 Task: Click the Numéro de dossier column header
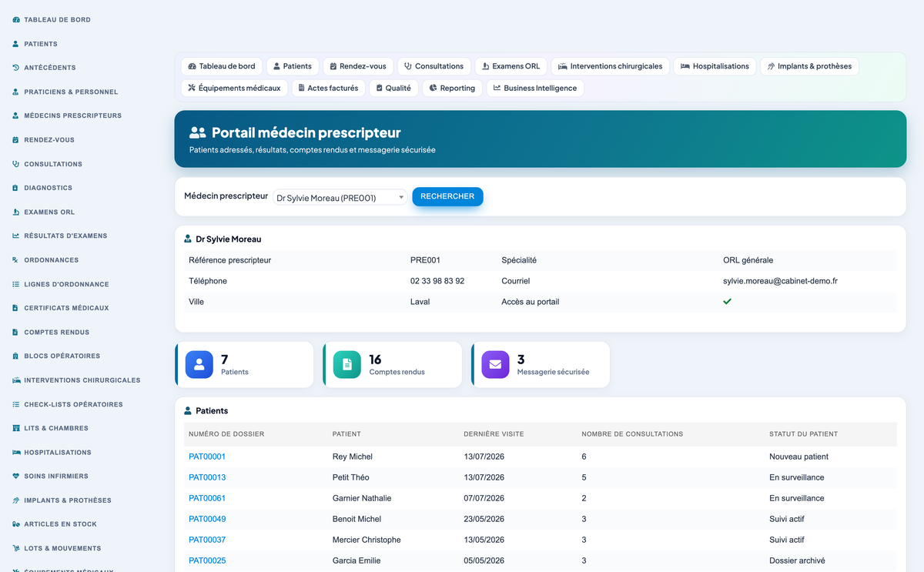(x=226, y=434)
